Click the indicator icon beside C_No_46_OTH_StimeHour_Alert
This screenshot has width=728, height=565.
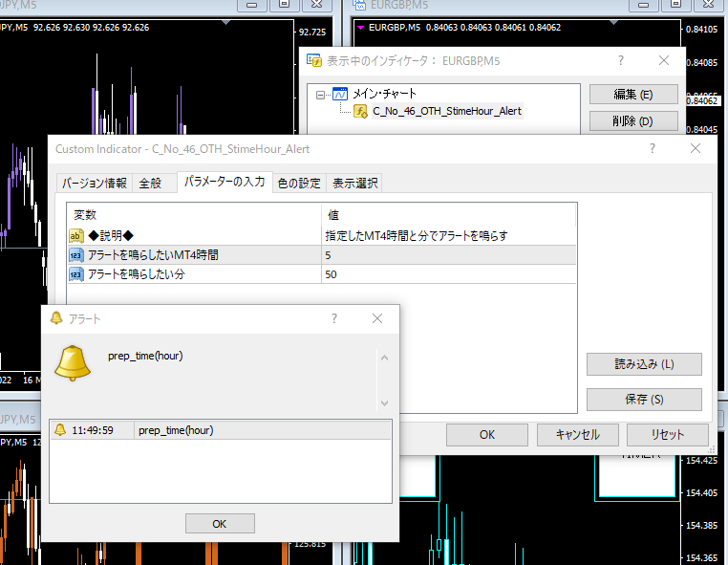[360, 112]
